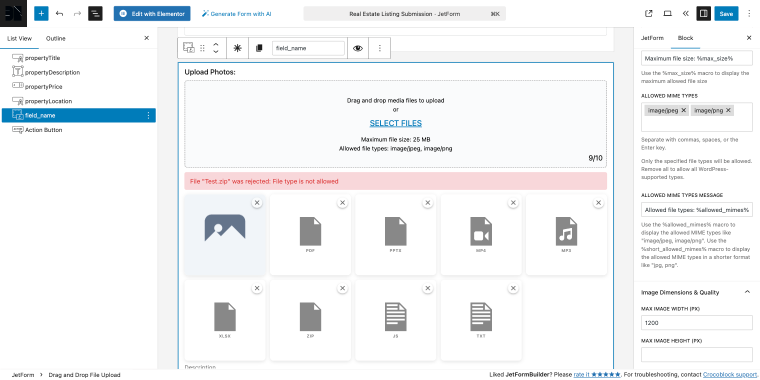Click the drag handle in block toolbar
Viewport: 760px width, 380px height.
tap(203, 48)
